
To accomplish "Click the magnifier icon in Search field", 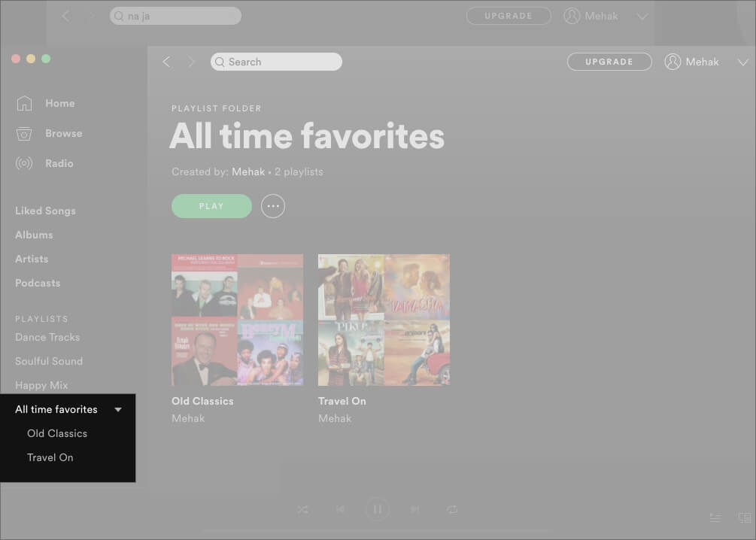I will click(x=220, y=62).
